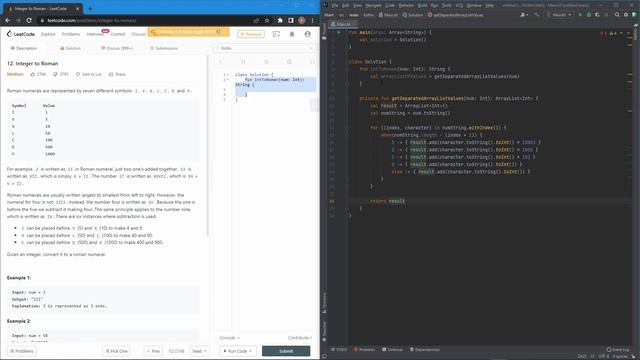Switch to the Submissions tab
Screen dimensions: 640x360
[164, 48]
